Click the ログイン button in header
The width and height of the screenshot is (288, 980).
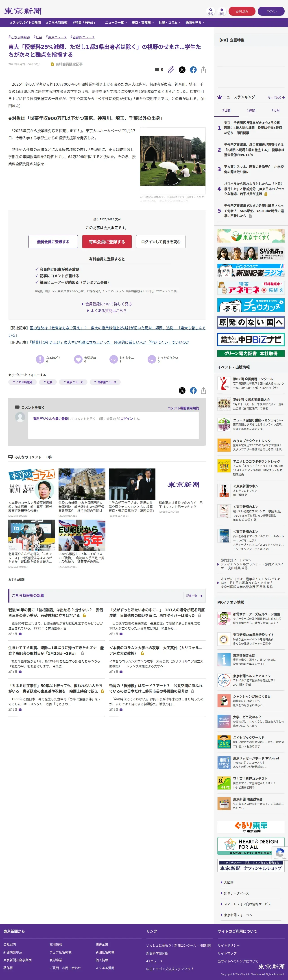coord(272,11)
